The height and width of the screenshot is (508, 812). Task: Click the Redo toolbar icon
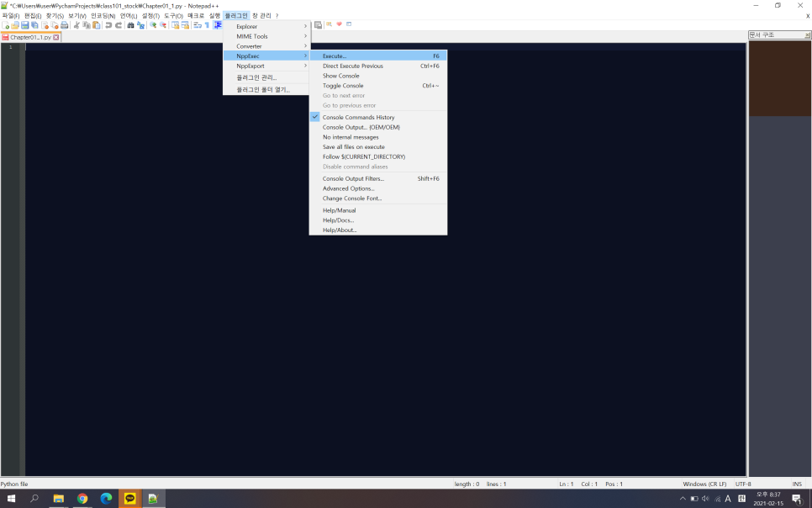coord(118,25)
